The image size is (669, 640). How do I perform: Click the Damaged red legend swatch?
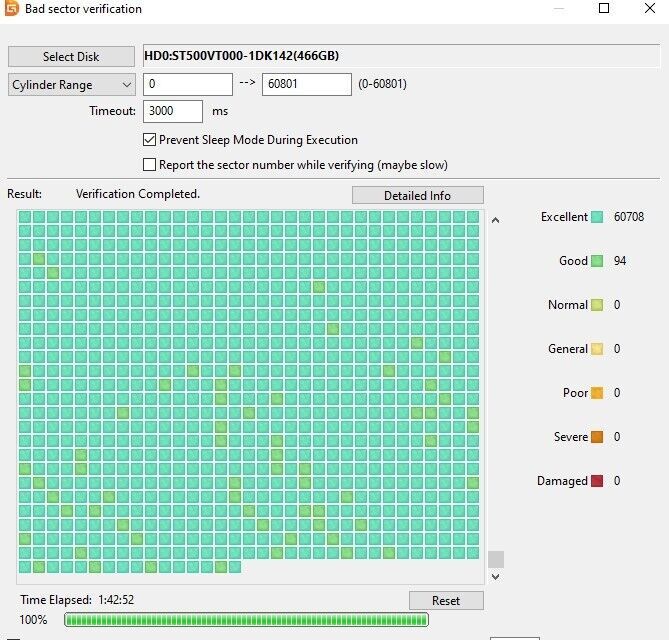[597, 481]
